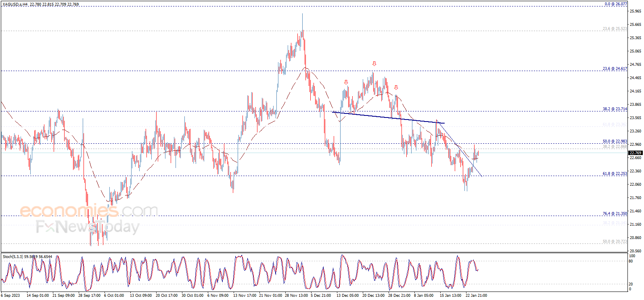
Task: Click the 23.6 @ 25.523 Fibonacci label
Action: (615, 29)
